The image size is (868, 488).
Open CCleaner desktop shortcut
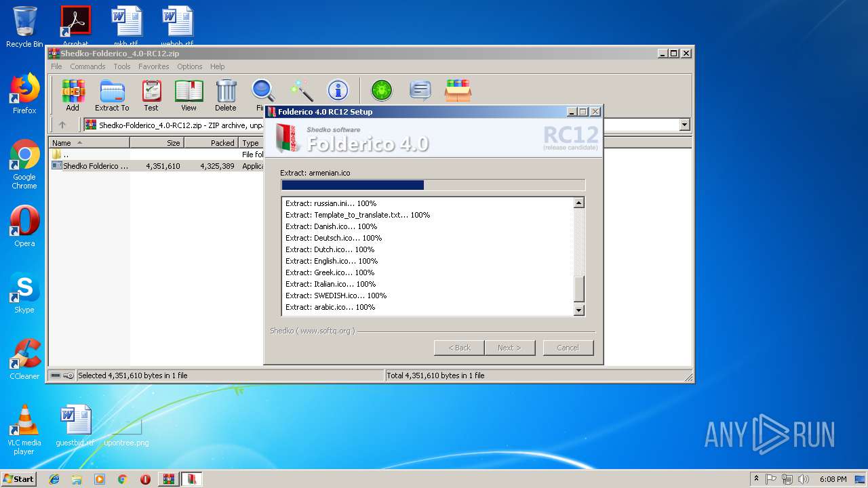pos(24,359)
